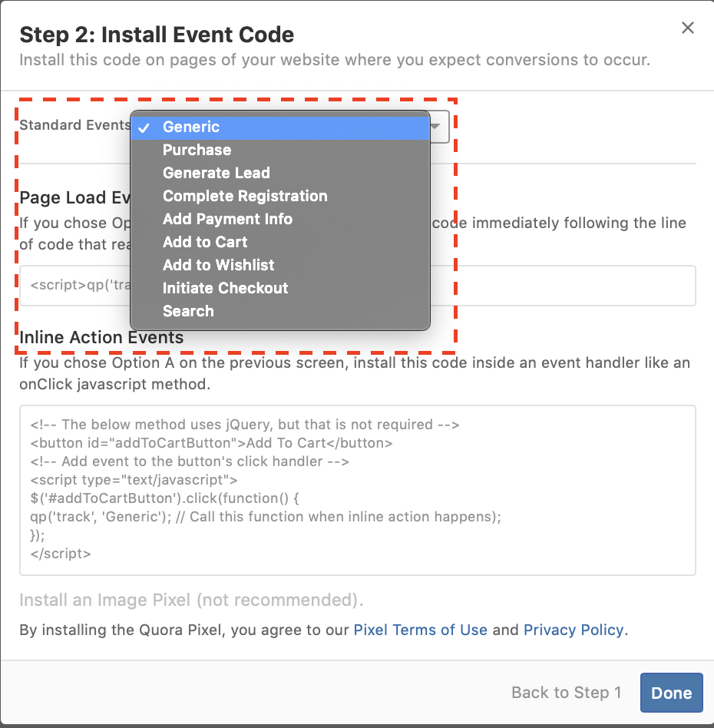Go Back to Step 1
714x728 pixels.
tap(566, 693)
